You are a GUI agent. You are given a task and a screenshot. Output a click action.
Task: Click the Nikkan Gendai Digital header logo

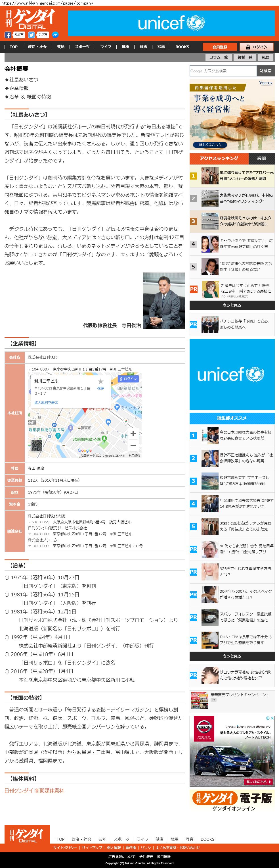coord(30,19)
